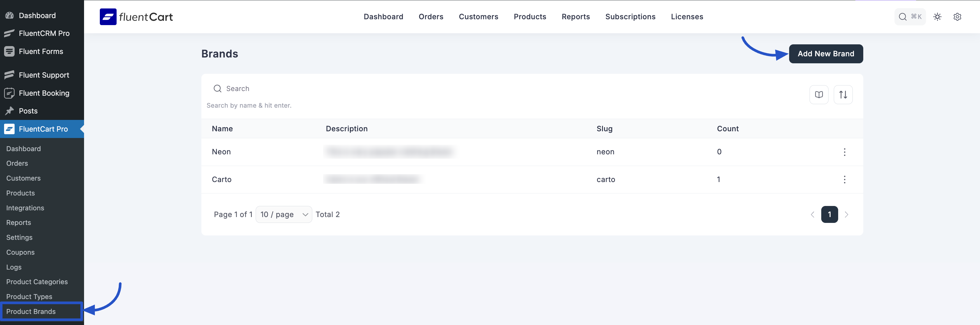
Task: Switch to the Licenses top menu
Action: (x=687, y=17)
